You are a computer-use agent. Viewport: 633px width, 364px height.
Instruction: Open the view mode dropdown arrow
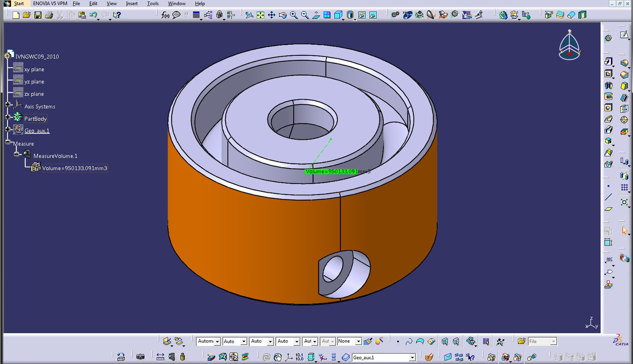356,19
